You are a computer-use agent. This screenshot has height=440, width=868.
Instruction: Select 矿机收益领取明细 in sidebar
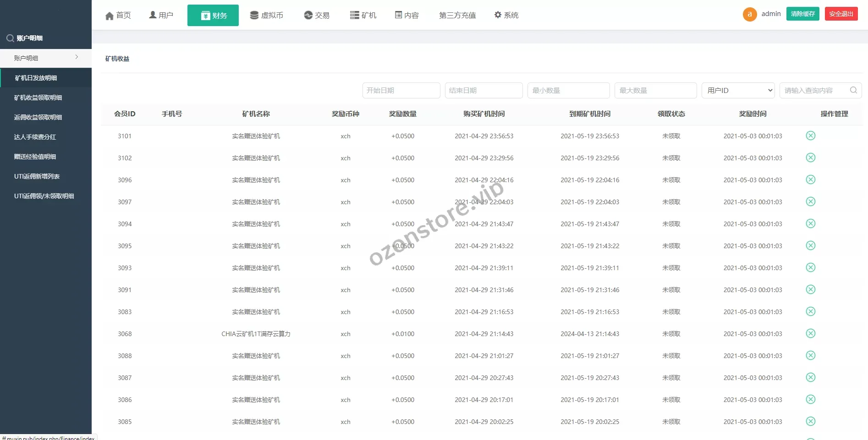coord(38,98)
